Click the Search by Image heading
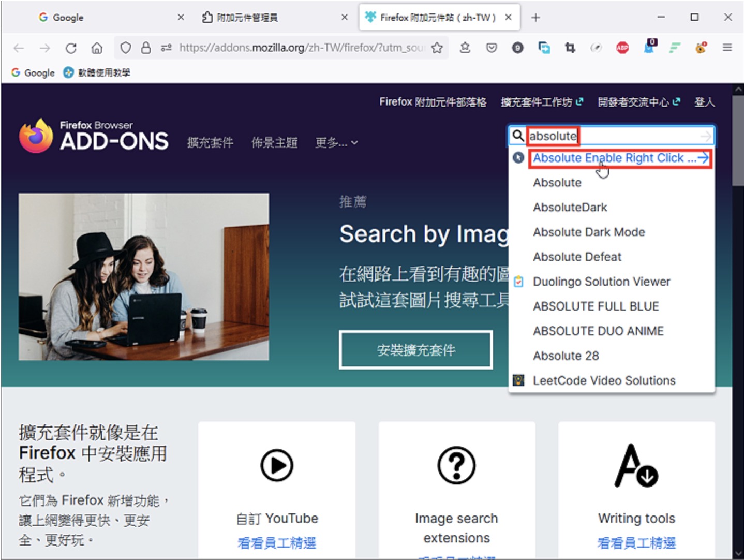Image resolution: width=744 pixels, height=560 pixels. [424, 234]
